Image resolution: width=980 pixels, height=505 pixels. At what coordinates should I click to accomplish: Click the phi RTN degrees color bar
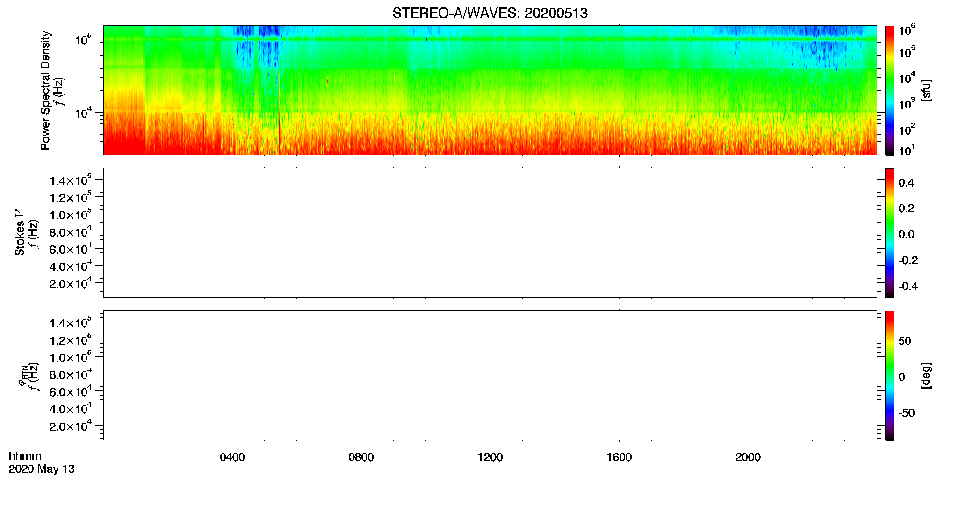coord(889,375)
